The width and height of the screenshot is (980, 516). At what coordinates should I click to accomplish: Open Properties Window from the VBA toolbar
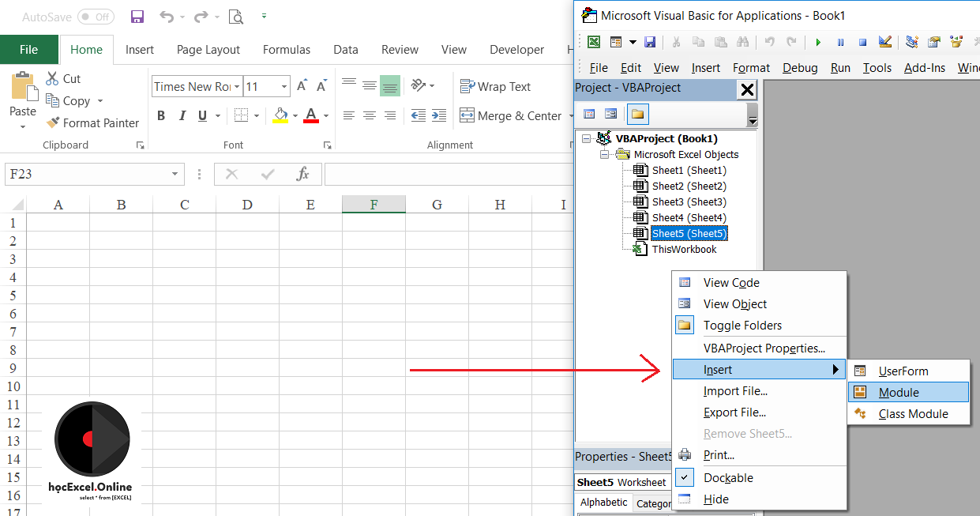(934, 42)
